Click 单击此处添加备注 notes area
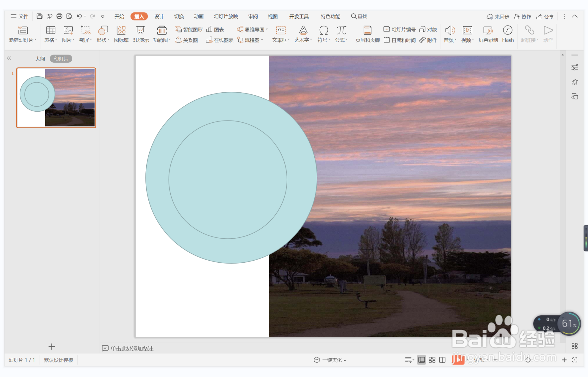 [x=132, y=348]
